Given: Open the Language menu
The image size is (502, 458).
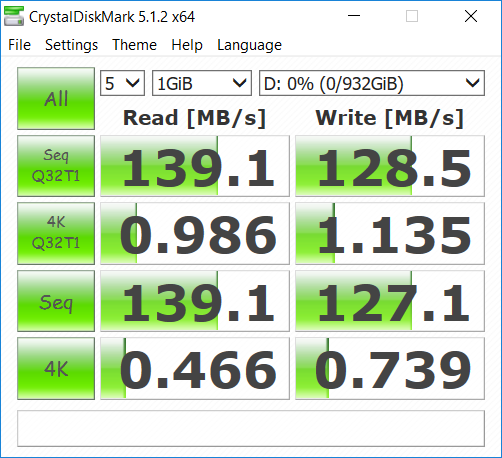Looking at the screenshot, I should point(249,45).
